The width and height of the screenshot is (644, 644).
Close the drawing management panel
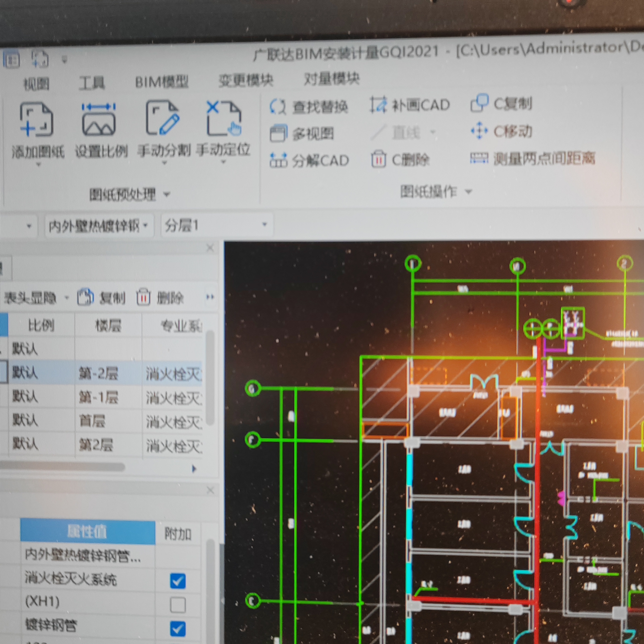point(210,248)
